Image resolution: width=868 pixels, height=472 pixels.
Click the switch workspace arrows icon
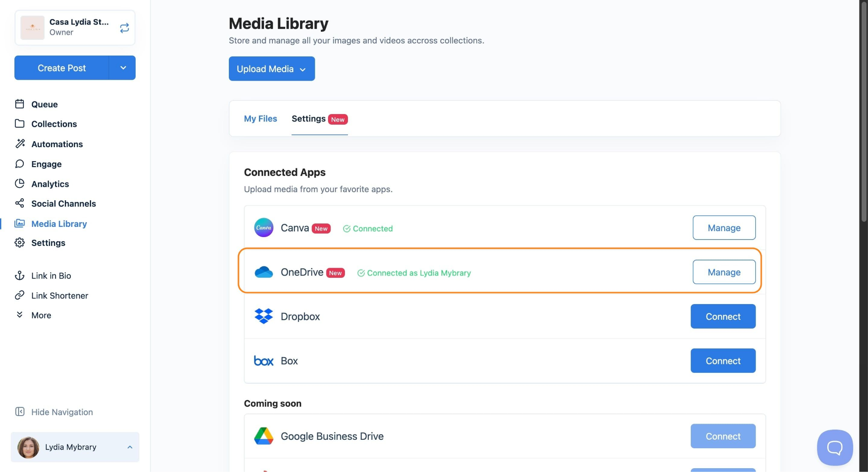tap(124, 28)
